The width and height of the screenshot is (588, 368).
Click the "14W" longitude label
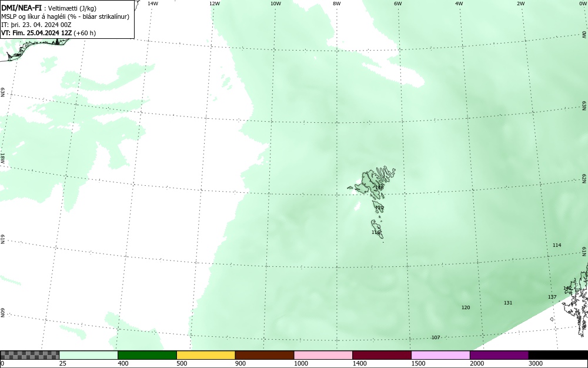click(x=153, y=4)
